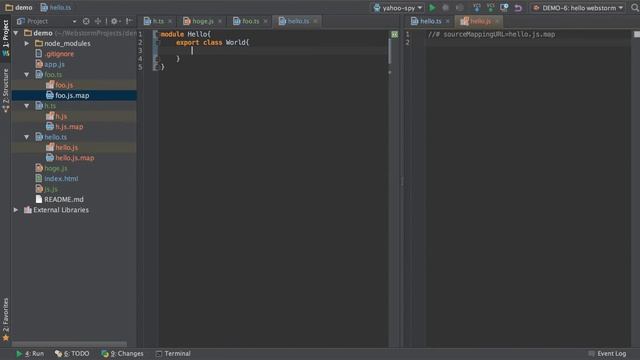640x360 pixels.
Task: Collapse the demo project root
Action: 16,33
